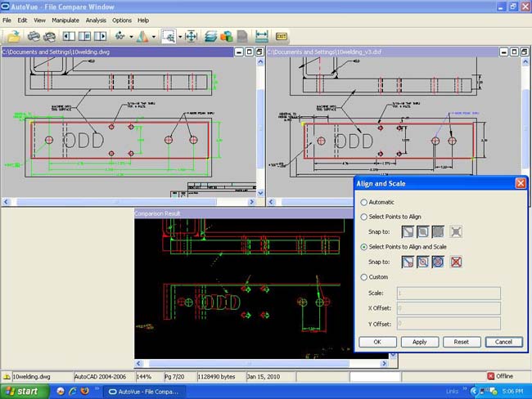Open the Zoom box dropdown arrow
This screenshot has width=532, height=399.
[x=180, y=36]
